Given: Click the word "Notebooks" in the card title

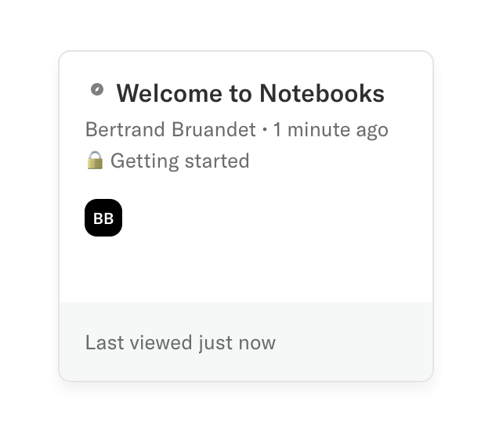Looking at the screenshot, I should tap(321, 94).
